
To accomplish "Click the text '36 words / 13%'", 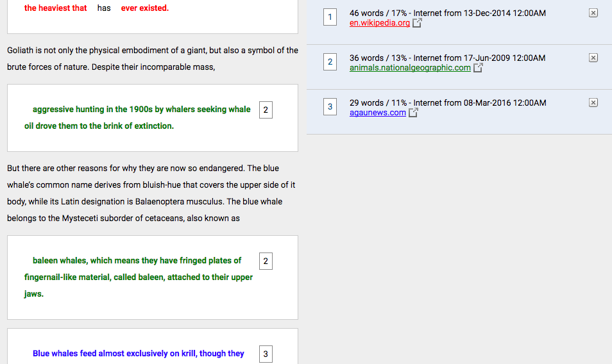I will tap(378, 58).
